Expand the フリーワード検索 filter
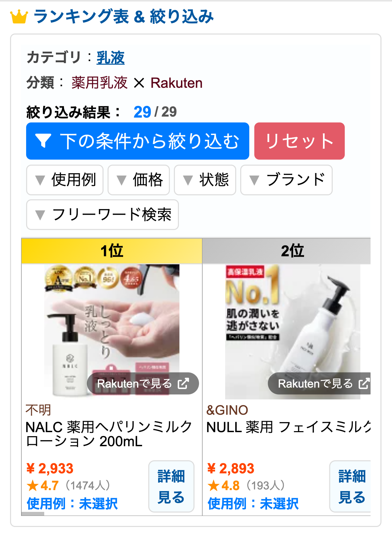 tap(103, 215)
